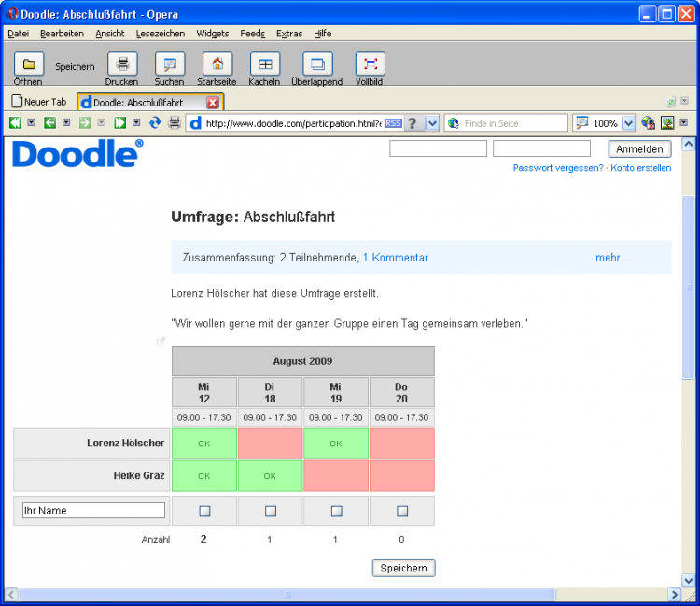This screenshot has width=700, height=606.
Task: Click Konto erstellen link
Action: [x=640, y=168]
